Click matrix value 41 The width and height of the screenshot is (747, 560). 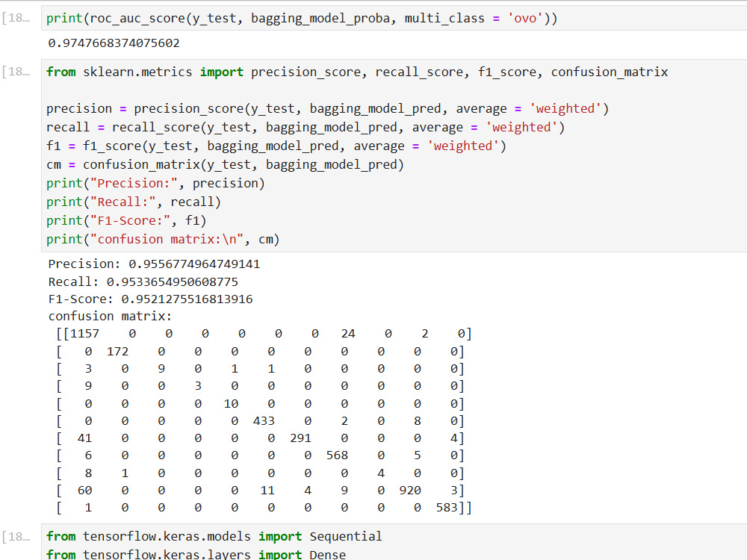coord(85,438)
